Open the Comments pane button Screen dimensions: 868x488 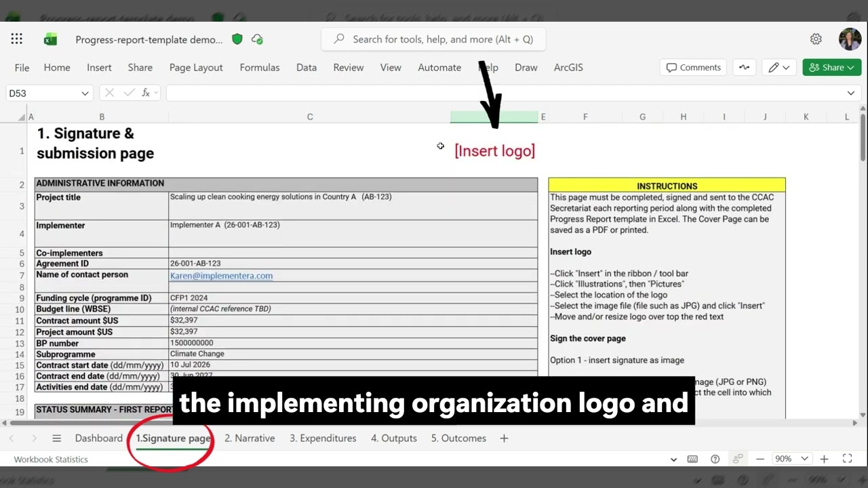pos(693,67)
